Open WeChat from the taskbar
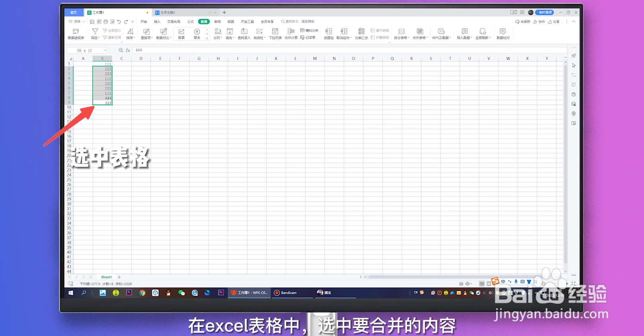 (181, 293)
